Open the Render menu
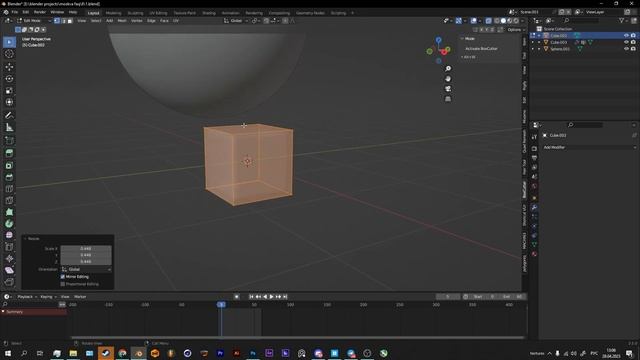Screen dimensions: 640x360 tap(40, 12)
